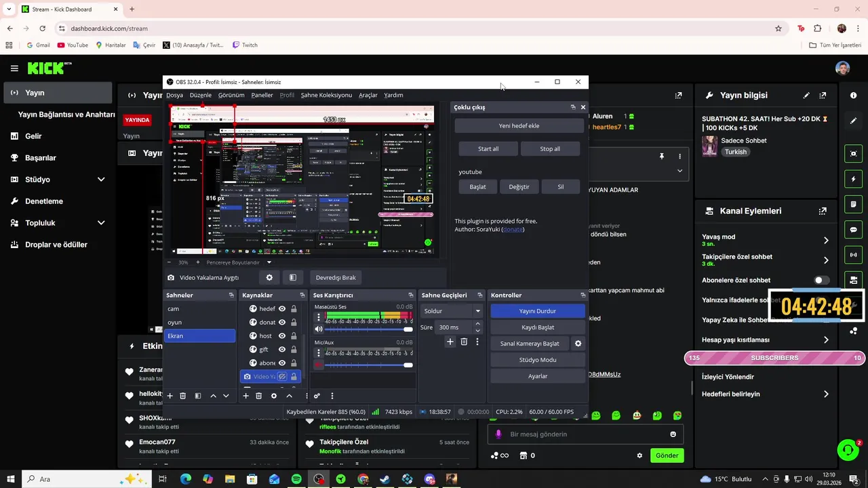868x488 pixels.
Task: Open source properties gear next to Video Yakalama Aygıtı
Action: [x=269, y=277]
